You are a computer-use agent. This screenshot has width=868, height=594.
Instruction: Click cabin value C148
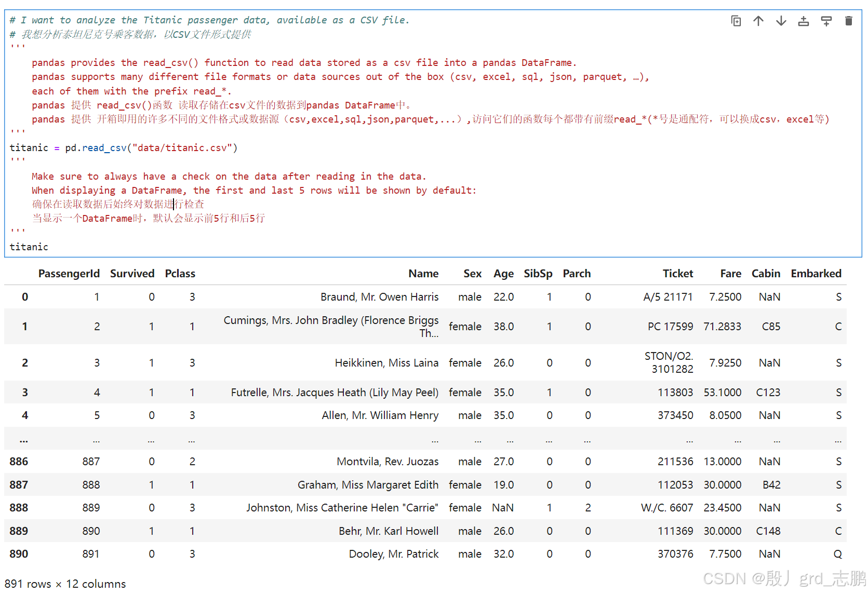pyautogui.click(x=768, y=531)
